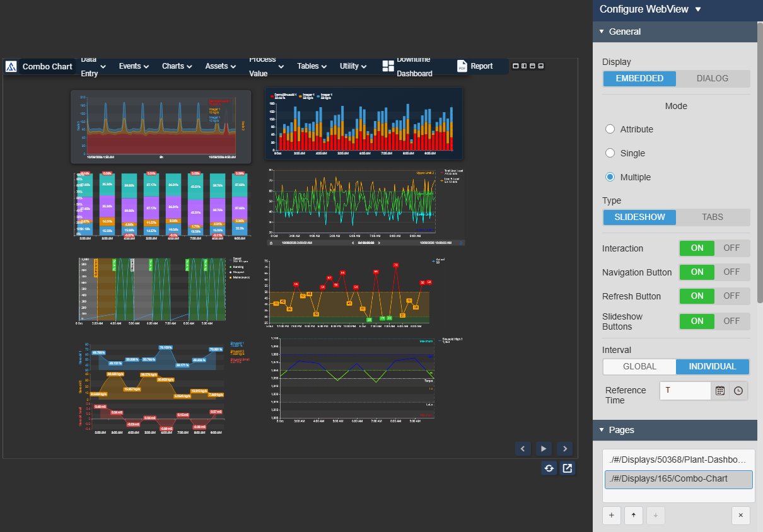Go to previous slide with left arrow

(523, 448)
